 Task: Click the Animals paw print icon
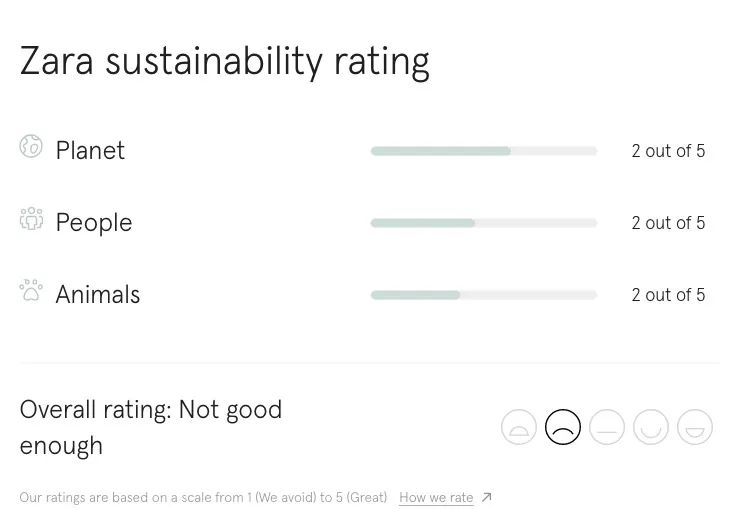(x=31, y=290)
